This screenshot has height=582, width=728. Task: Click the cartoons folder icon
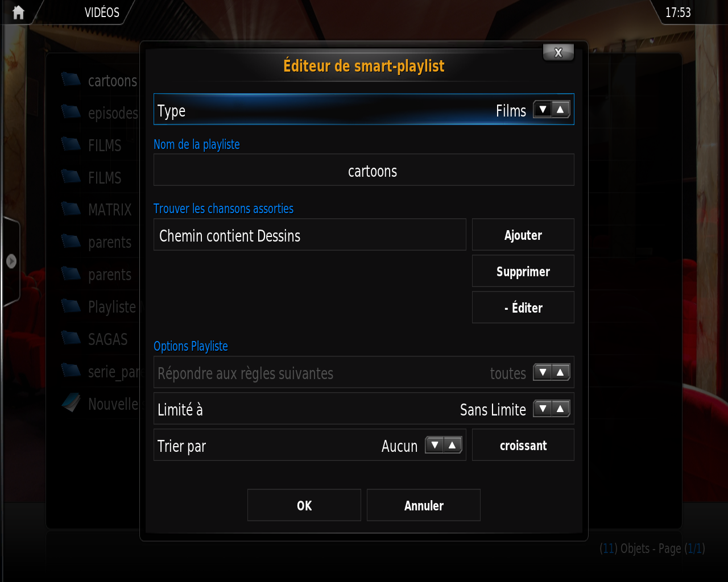point(71,79)
